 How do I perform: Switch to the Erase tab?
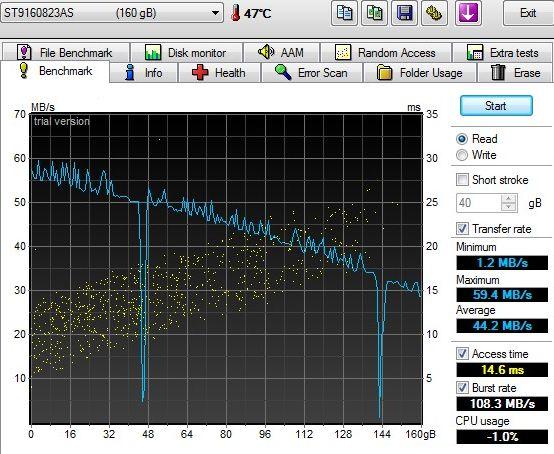point(515,72)
